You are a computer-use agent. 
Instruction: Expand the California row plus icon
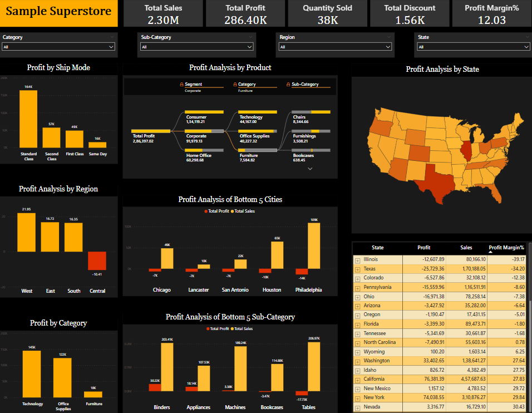[357, 379]
